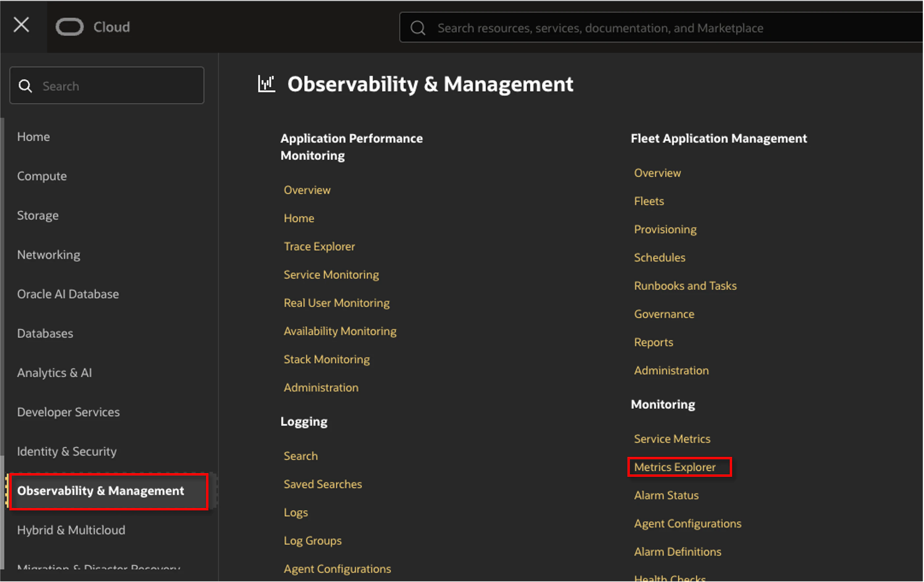Image resolution: width=924 pixels, height=582 pixels.
Task: Open the Metrics Explorer link
Action: (x=675, y=467)
